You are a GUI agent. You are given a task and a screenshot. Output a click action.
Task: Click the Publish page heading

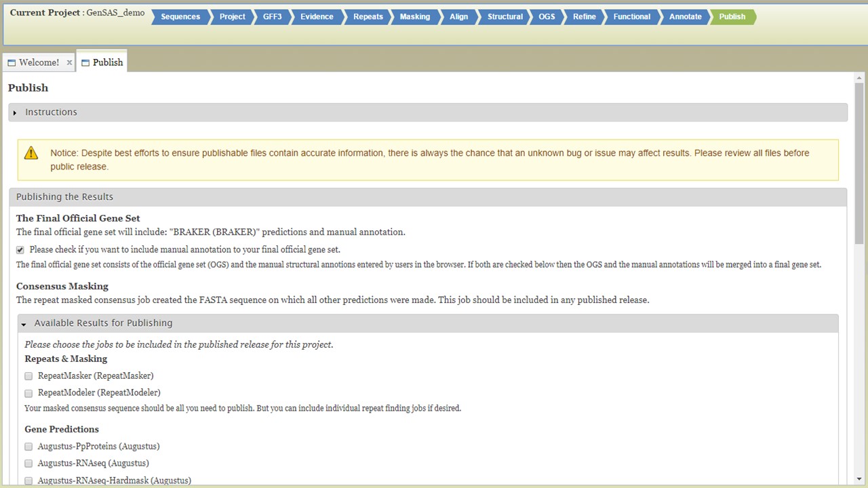(x=28, y=88)
